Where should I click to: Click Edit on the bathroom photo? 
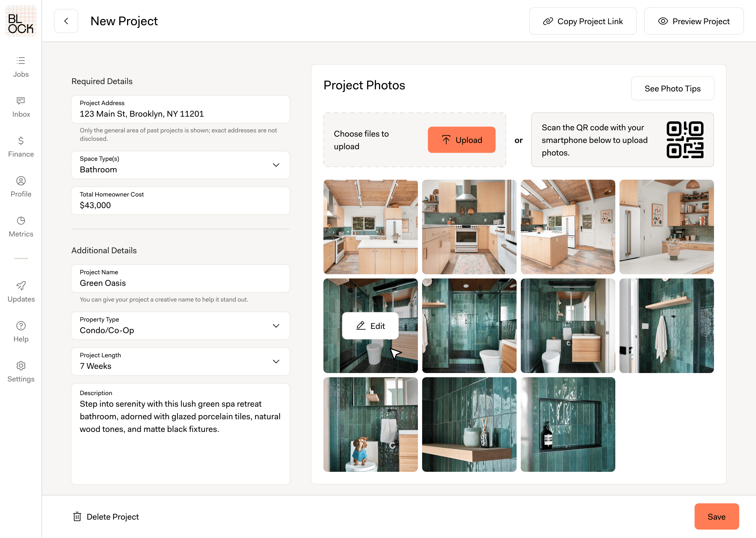click(x=370, y=326)
